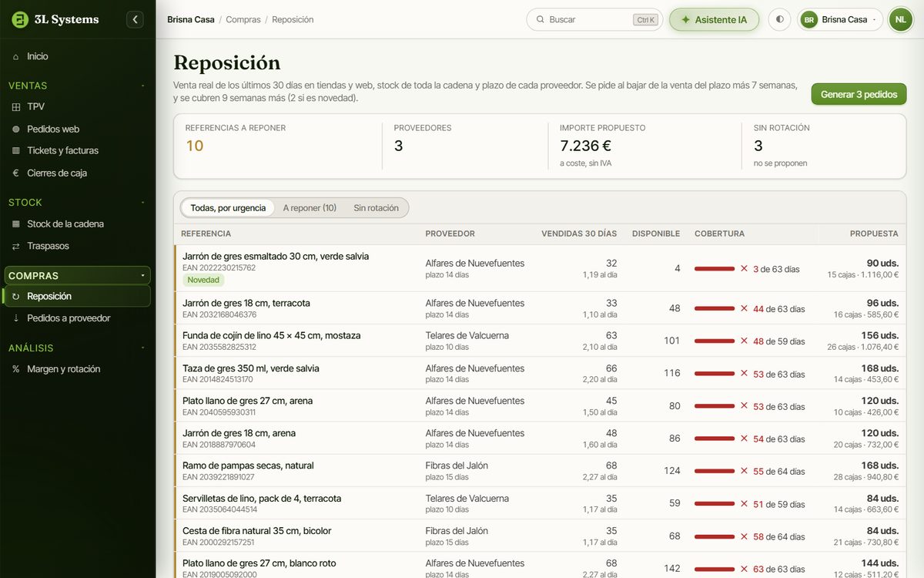Click the coverage bar for '44 de 63 días'
The image size is (924, 578).
click(x=715, y=308)
